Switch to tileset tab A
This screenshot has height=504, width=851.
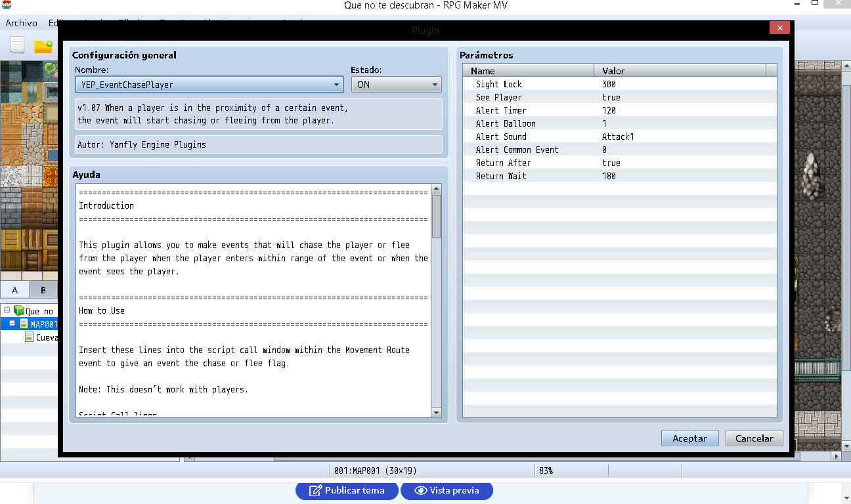tap(14, 290)
